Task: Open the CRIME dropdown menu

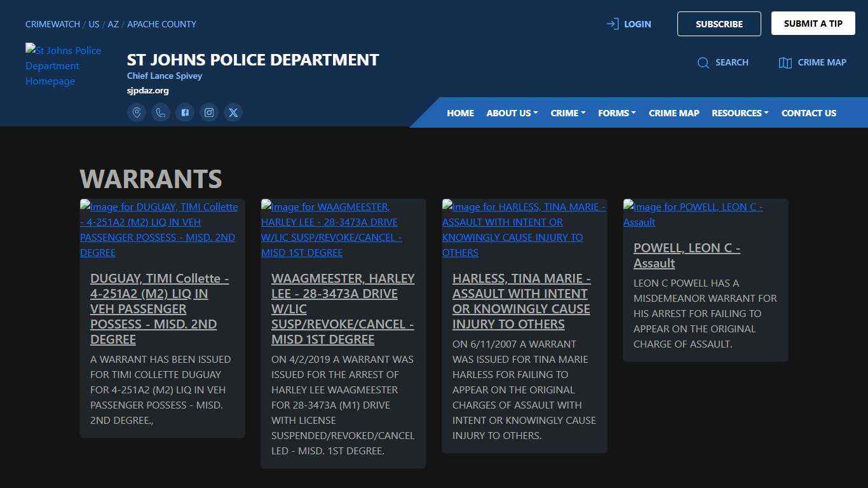Action: tap(567, 112)
